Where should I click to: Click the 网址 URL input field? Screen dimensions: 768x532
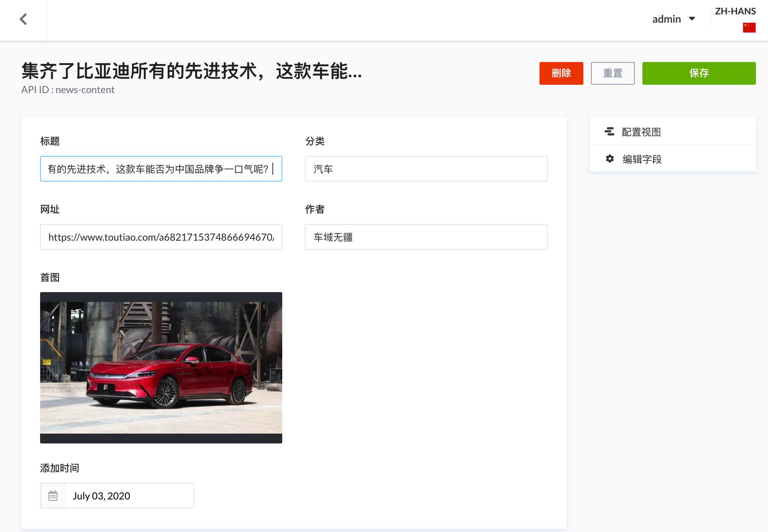(161, 237)
